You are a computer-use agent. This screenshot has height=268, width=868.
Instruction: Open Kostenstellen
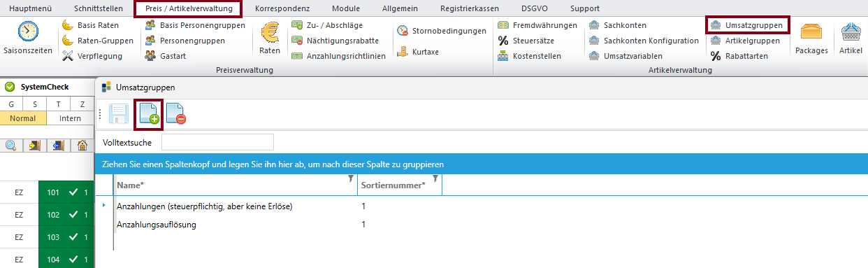pyautogui.click(x=529, y=56)
